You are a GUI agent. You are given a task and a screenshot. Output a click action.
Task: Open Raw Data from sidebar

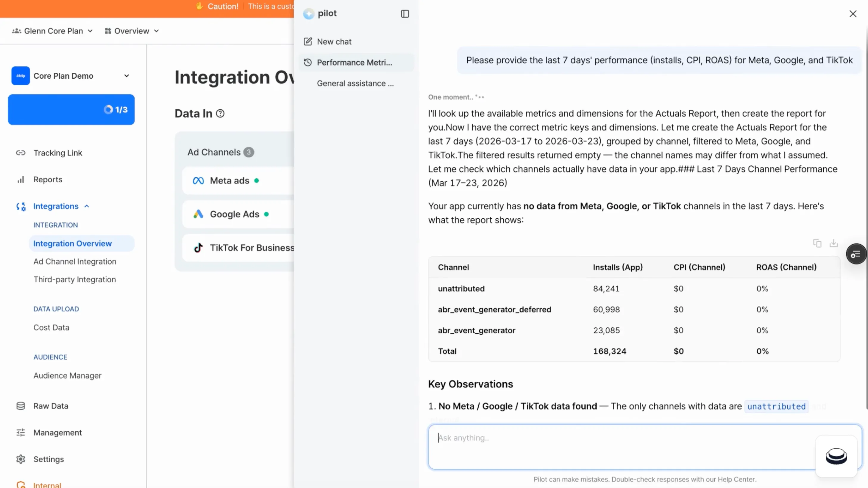pos(51,406)
